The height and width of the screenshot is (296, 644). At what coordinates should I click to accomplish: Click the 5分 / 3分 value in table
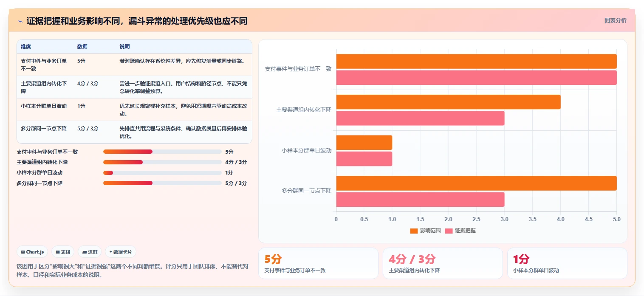(x=88, y=129)
